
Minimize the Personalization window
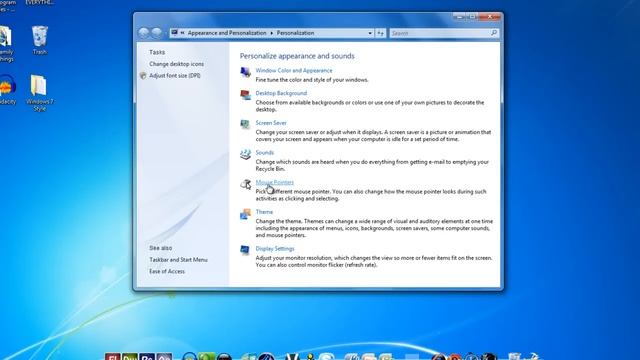(x=460, y=17)
